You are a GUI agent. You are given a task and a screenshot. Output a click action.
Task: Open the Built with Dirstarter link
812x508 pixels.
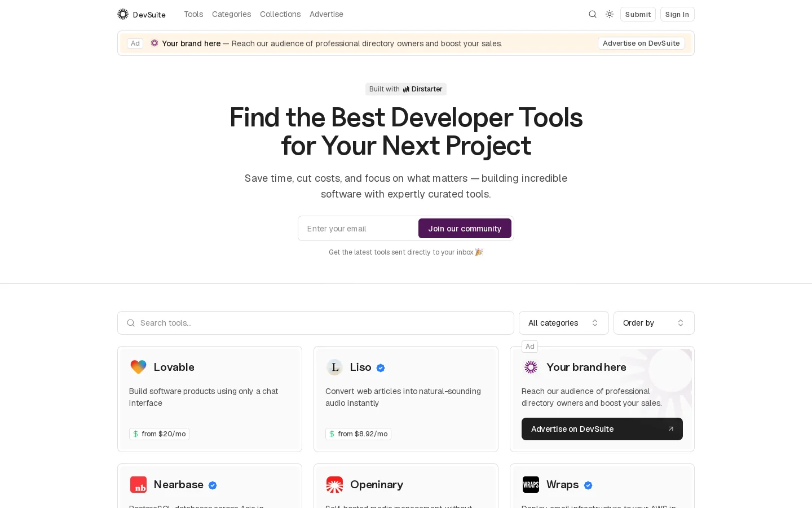pos(406,89)
